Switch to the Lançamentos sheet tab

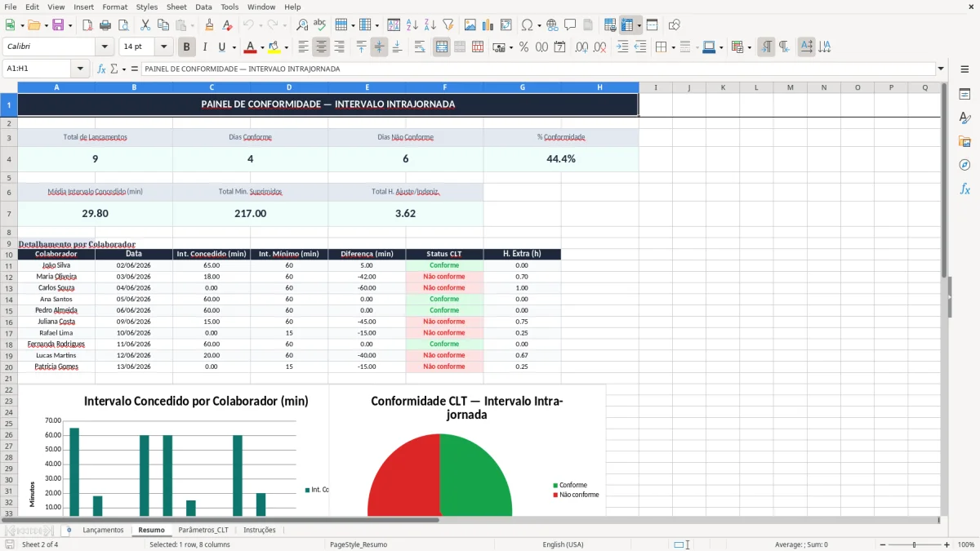(103, 530)
